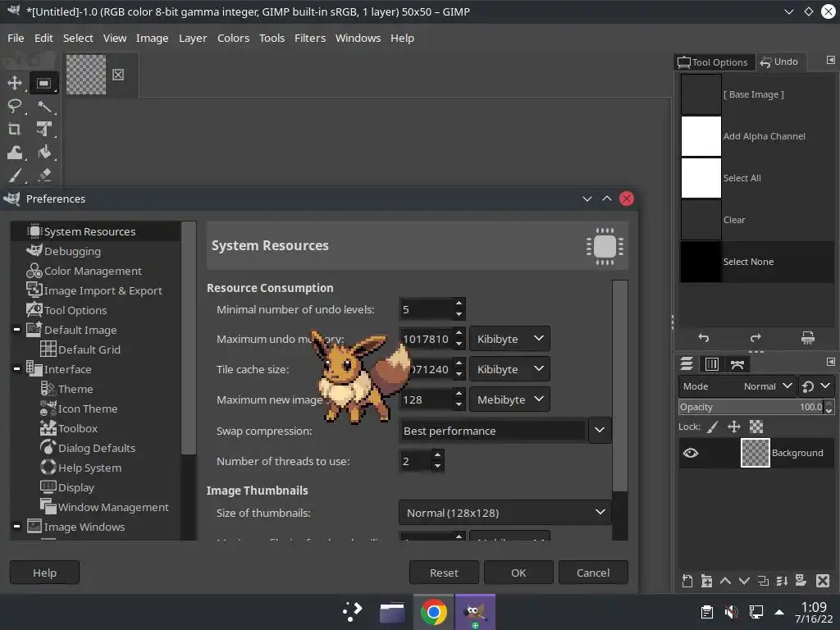Close the image tab with X icon

coord(118,75)
